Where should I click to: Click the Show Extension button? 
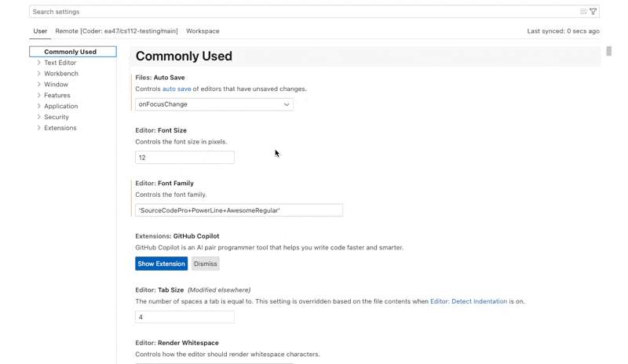(x=161, y=264)
